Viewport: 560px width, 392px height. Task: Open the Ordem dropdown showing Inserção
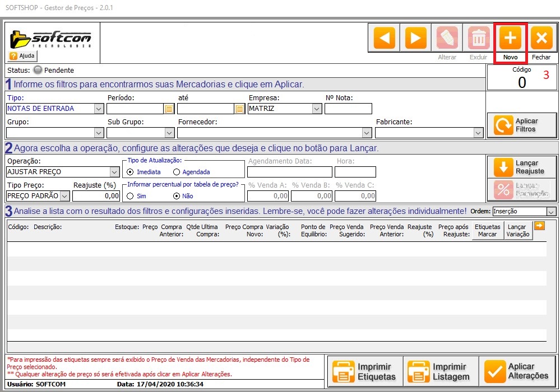(x=550, y=212)
